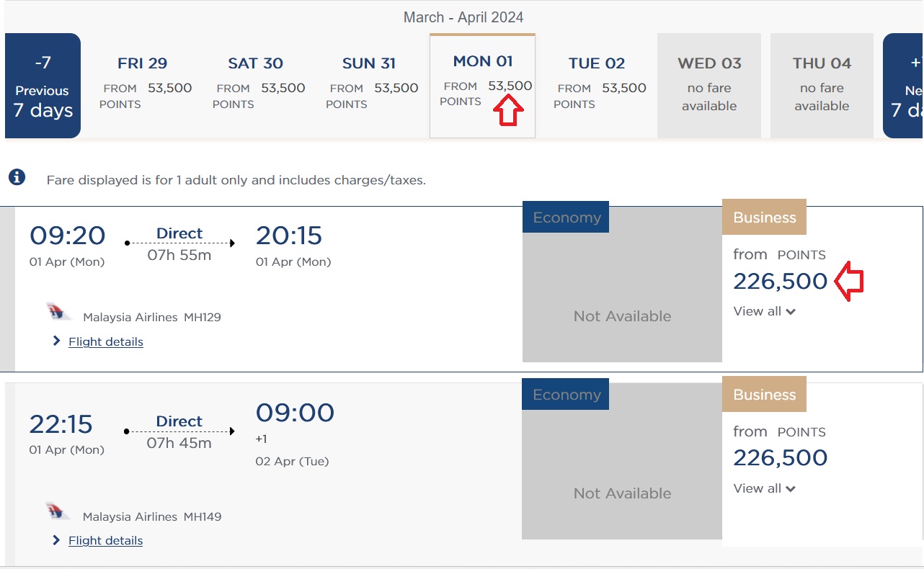Switch to the TUE 02 date tab
The height and width of the screenshot is (569, 924).
(x=597, y=85)
